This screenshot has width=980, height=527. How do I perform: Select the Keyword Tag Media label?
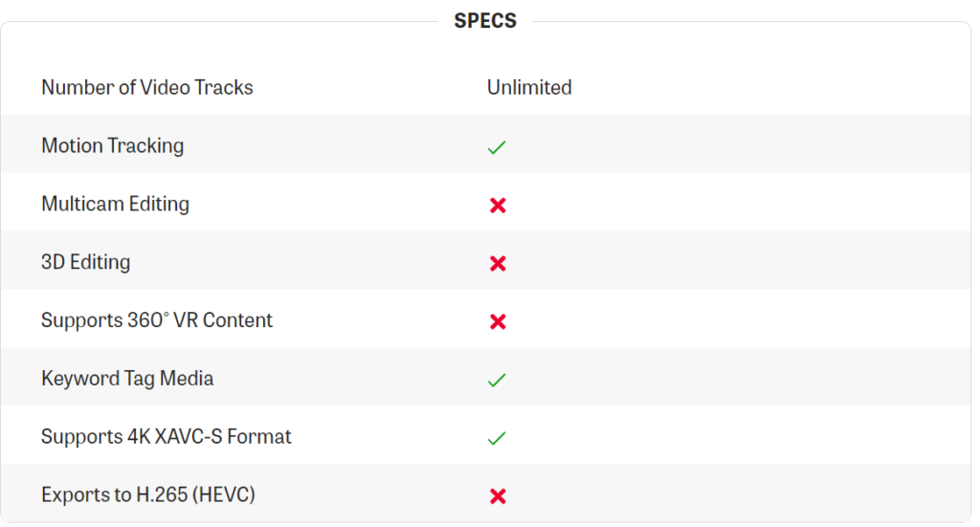tap(127, 379)
